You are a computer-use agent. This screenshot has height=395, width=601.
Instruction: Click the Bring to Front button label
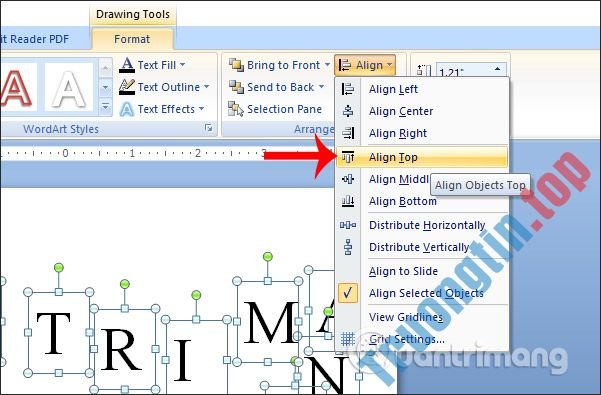283,65
